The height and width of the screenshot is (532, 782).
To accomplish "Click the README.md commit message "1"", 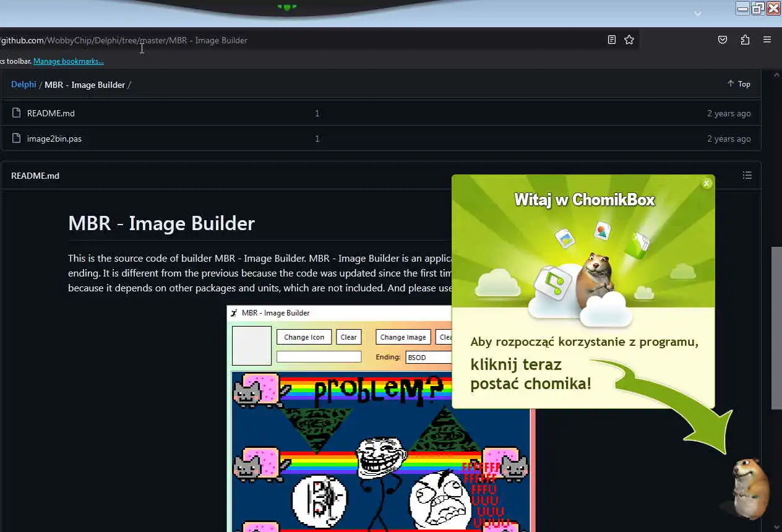I will click(x=317, y=113).
